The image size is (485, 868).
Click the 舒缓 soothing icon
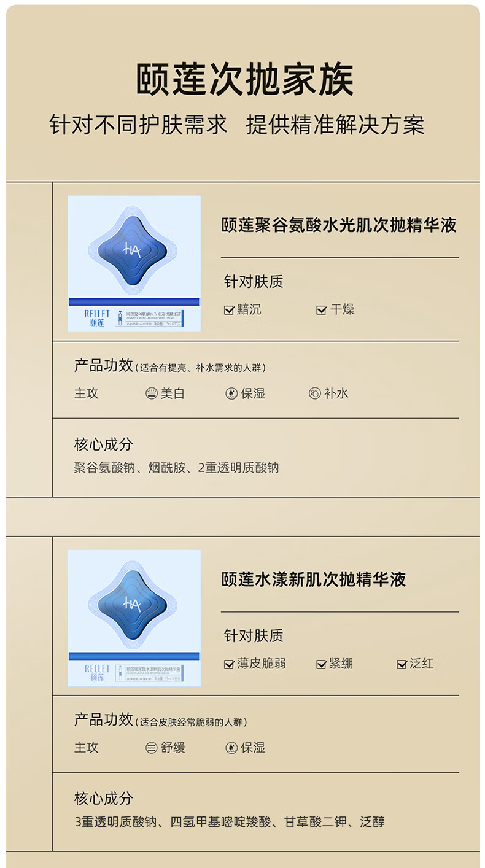pyautogui.click(x=152, y=748)
